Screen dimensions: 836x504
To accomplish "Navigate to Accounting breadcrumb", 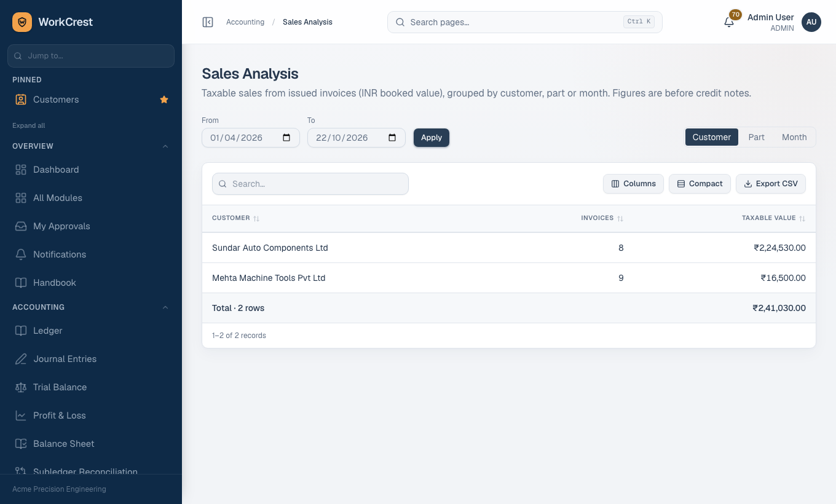I will 245,22.
